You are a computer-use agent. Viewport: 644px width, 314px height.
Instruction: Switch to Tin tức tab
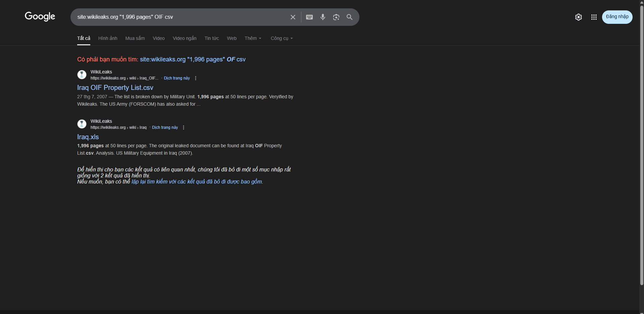pos(212,38)
